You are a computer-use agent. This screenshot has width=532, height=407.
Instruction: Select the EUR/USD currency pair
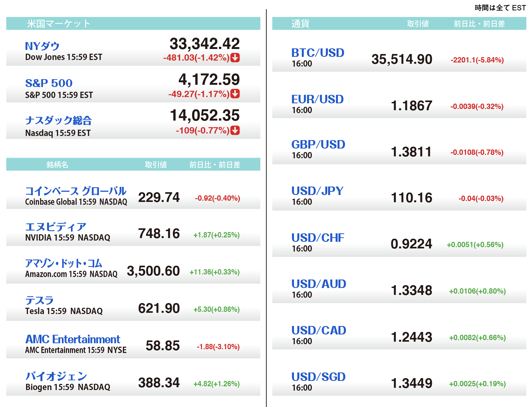317,99
